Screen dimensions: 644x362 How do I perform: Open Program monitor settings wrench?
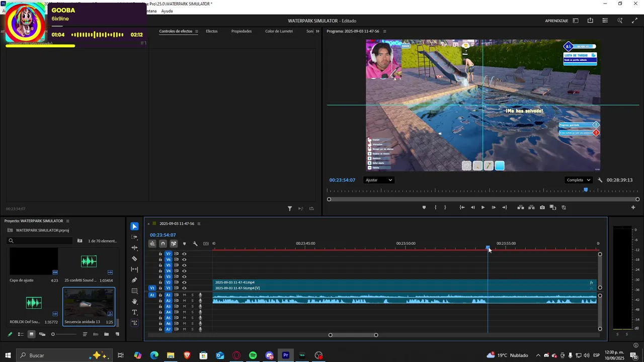tap(600, 180)
